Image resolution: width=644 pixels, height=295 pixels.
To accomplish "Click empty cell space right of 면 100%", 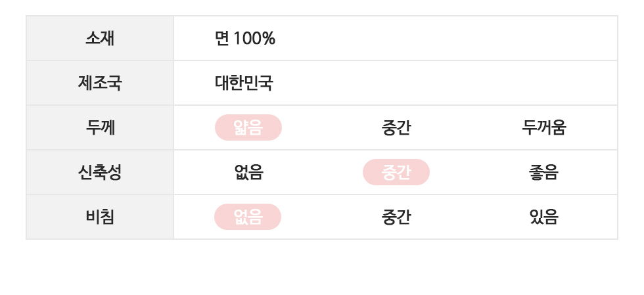I will coord(447,38).
